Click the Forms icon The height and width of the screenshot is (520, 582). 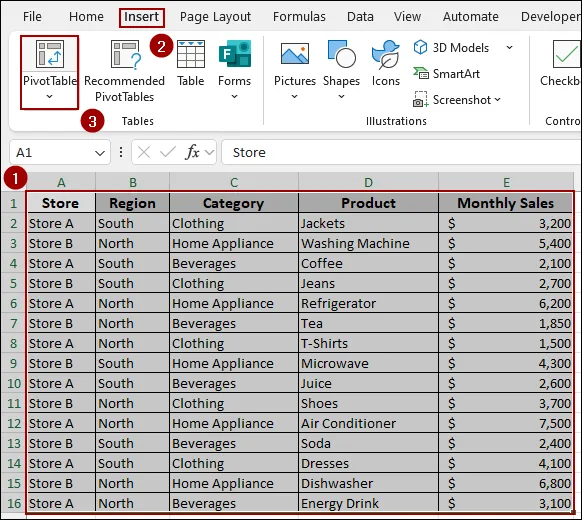click(x=235, y=54)
